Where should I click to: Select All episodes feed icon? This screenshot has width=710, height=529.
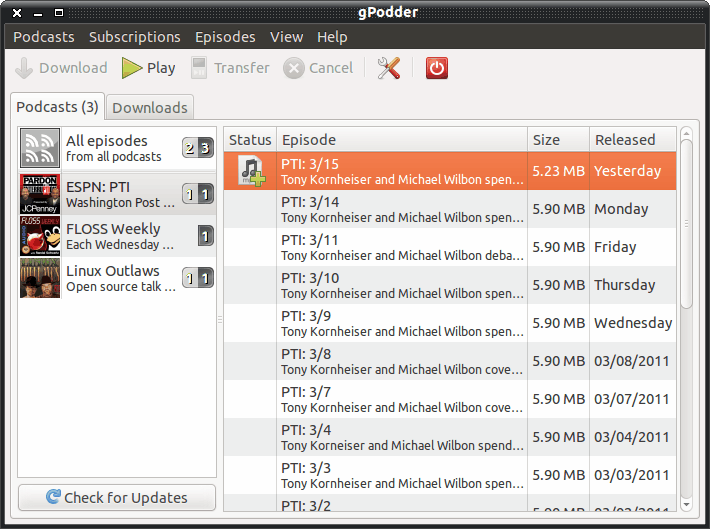point(40,149)
